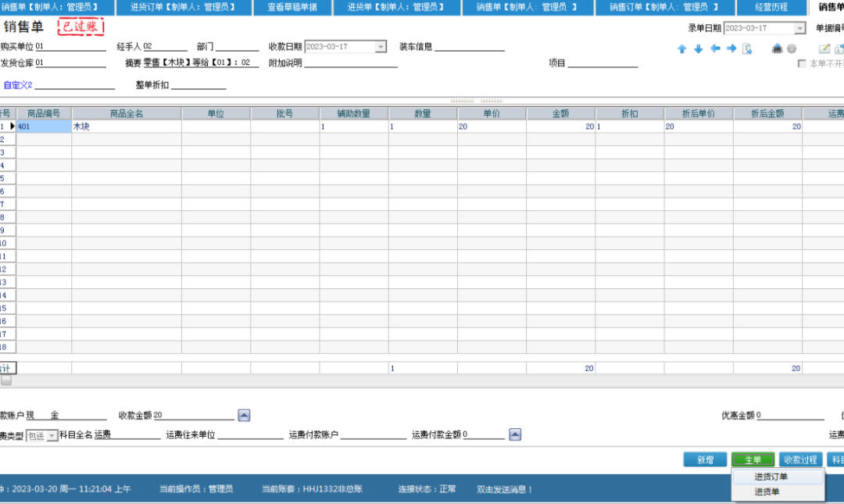Click the 自定义2 link label
Screen dimensions: 844x504
[18, 85]
